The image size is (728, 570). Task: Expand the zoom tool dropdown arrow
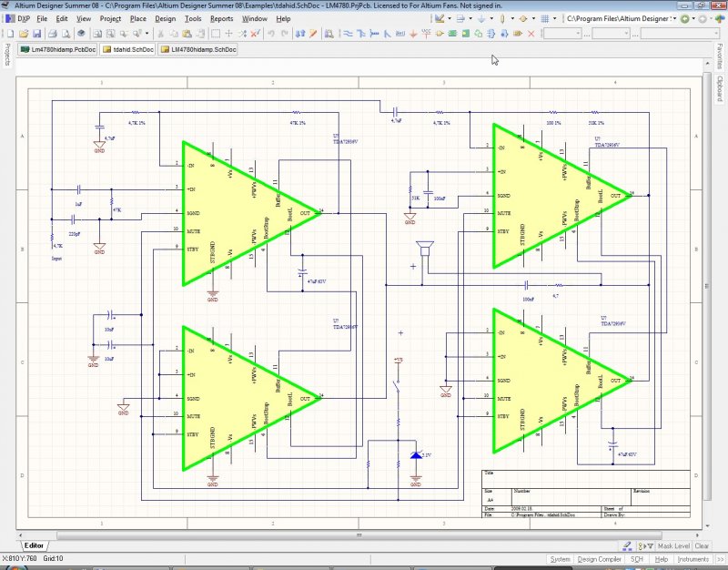[147, 34]
